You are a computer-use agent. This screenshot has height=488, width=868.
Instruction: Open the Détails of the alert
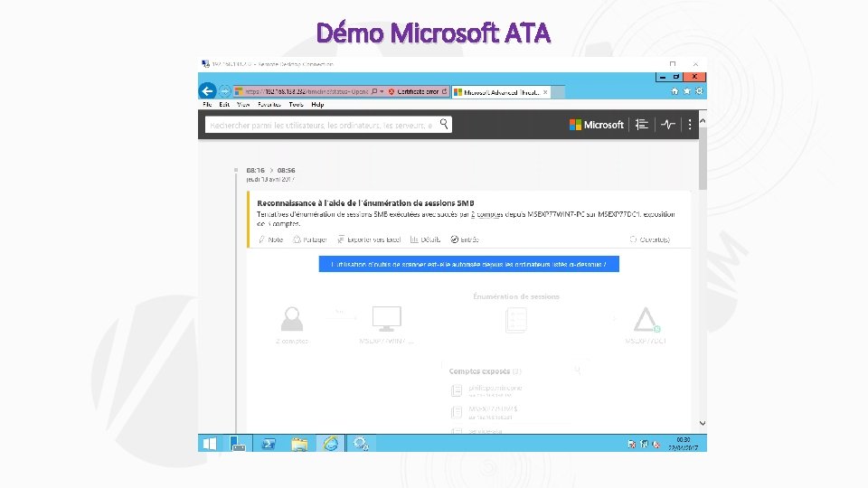pos(425,239)
